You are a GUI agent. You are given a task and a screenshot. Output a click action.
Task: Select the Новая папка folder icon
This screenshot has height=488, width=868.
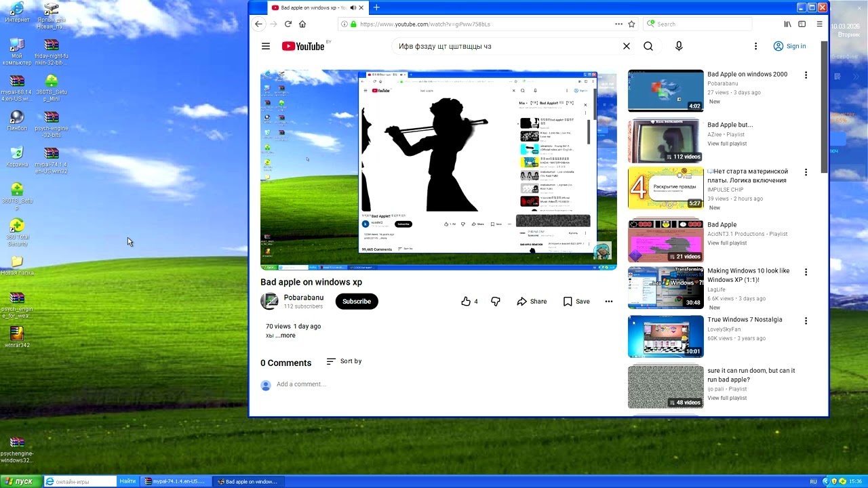[17, 266]
